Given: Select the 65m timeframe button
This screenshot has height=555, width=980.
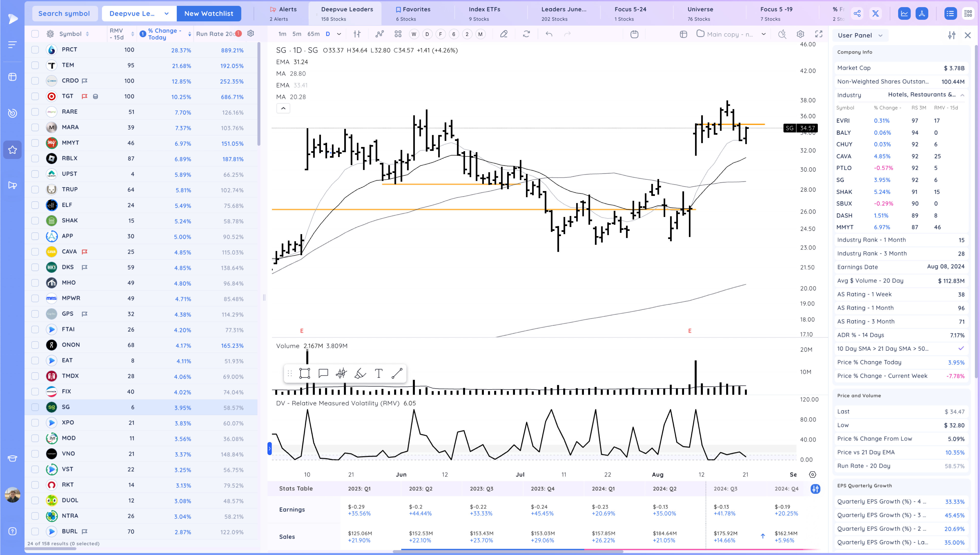Looking at the screenshot, I should point(313,34).
